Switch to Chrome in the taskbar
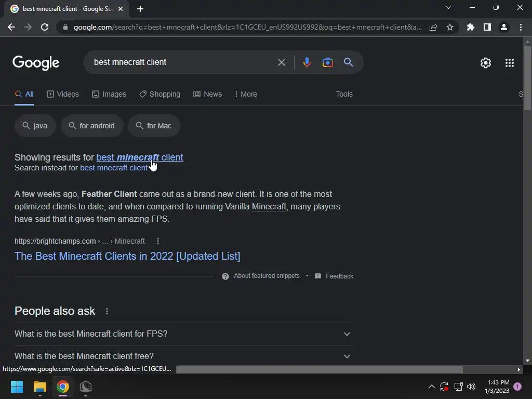The image size is (532, 399). tap(63, 387)
